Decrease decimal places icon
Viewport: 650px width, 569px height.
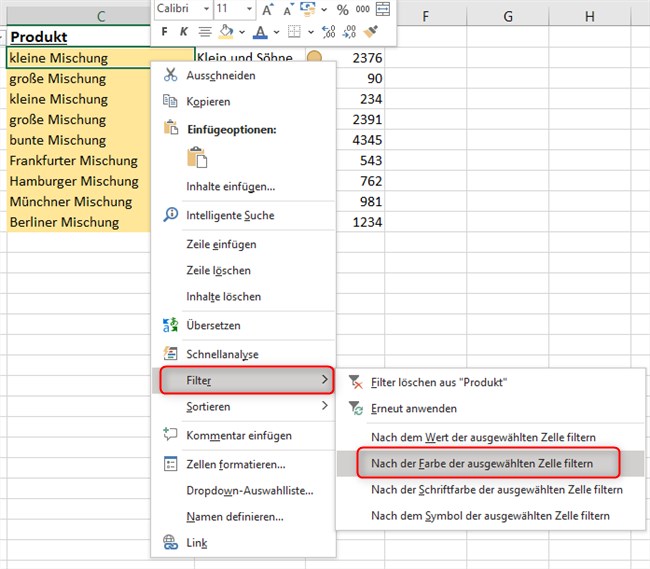click(349, 31)
